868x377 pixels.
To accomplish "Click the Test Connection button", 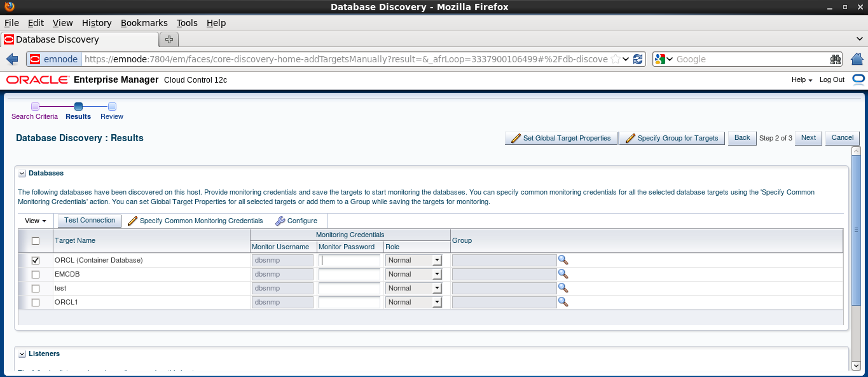I will (90, 221).
